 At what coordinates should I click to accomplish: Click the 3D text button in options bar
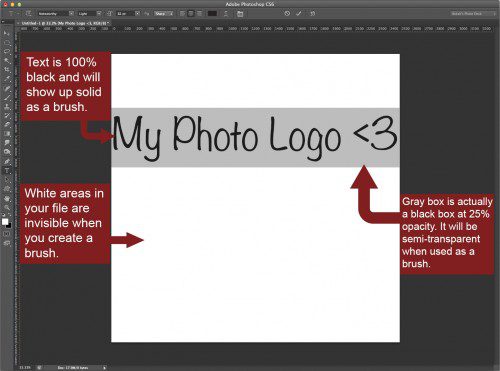click(312, 14)
